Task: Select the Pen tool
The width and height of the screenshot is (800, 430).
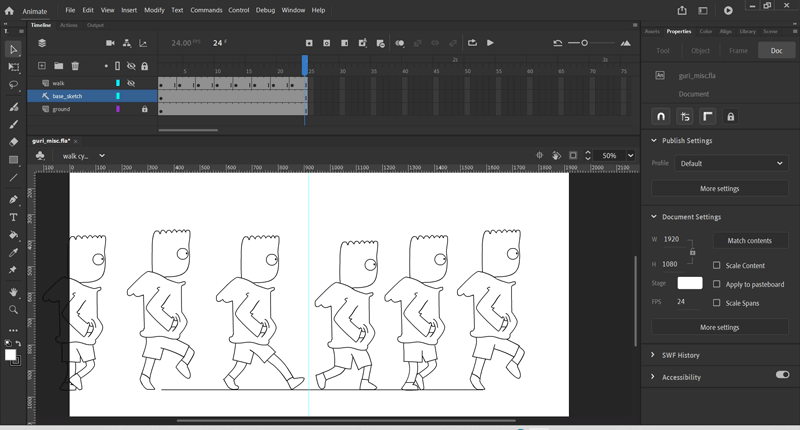Action: [13, 199]
